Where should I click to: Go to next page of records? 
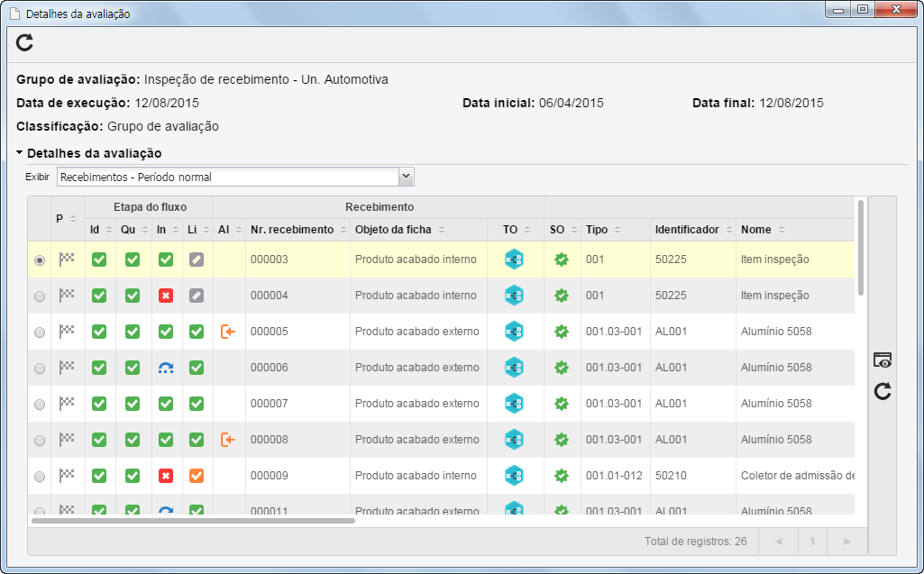pyautogui.click(x=846, y=542)
